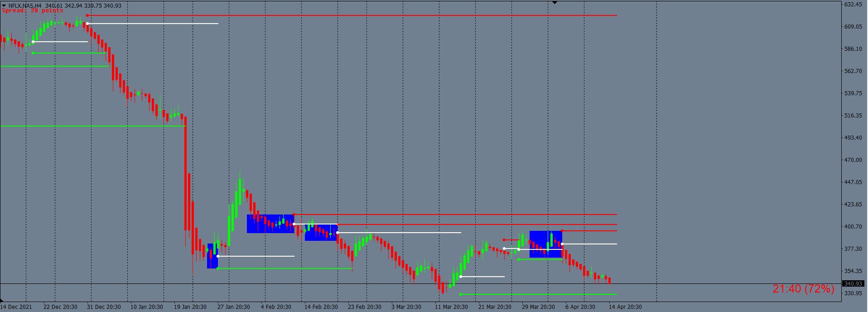Select the lowest green line near 330.95
The image size is (868, 312).
pos(538,294)
